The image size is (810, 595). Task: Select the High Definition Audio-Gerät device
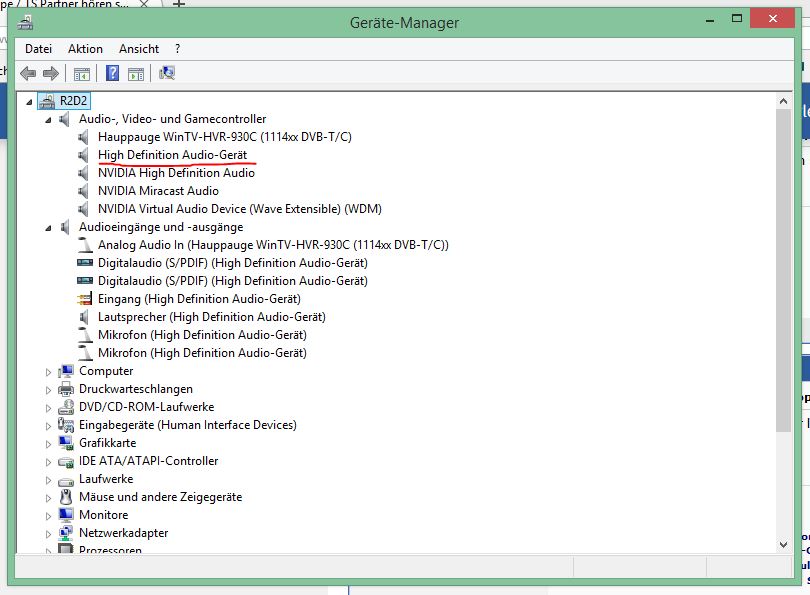(x=173, y=155)
